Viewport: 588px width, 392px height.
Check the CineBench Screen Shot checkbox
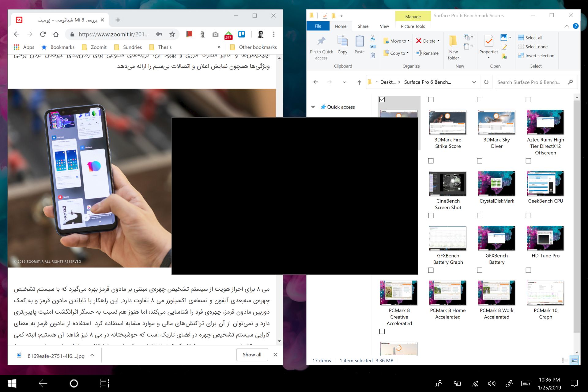[431, 161]
